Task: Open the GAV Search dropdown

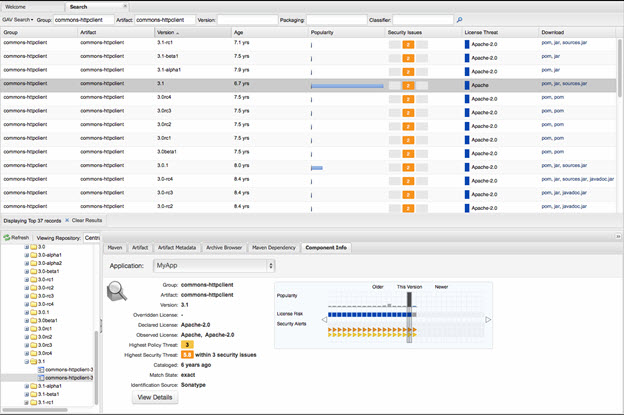Action: [17, 19]
